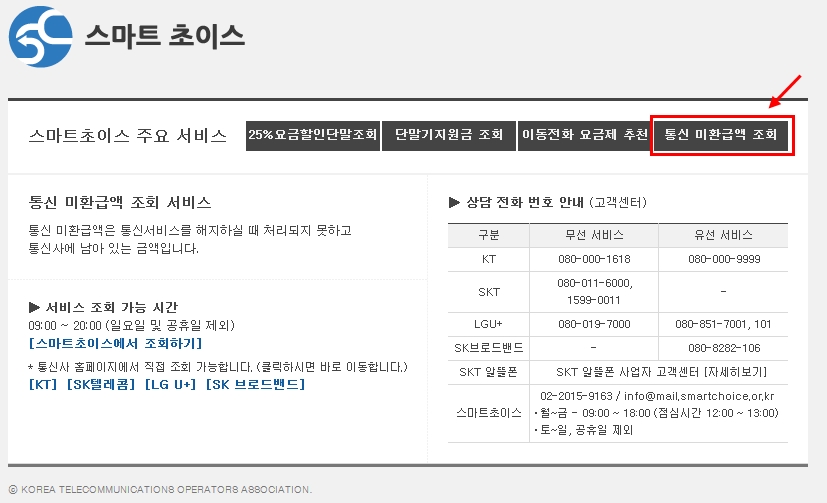Click the Korea Telecommunications Operators Association copyright
827x503 pixels.
(x=160, y=490)
